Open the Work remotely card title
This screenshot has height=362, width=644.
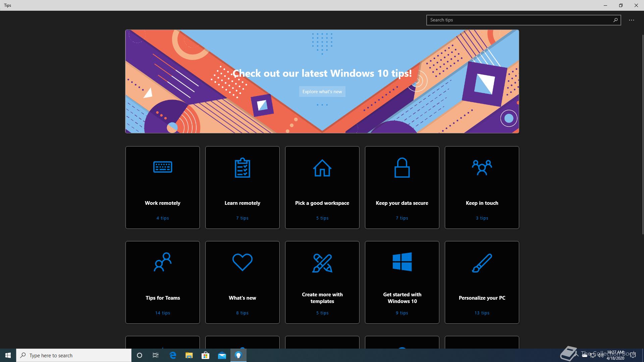[x=163, y=203]
